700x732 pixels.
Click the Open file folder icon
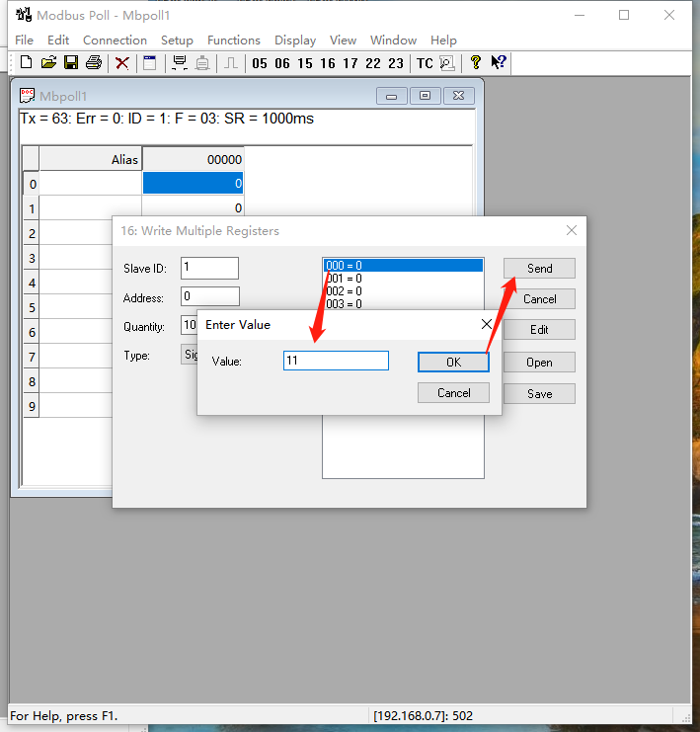pos(48,63)
